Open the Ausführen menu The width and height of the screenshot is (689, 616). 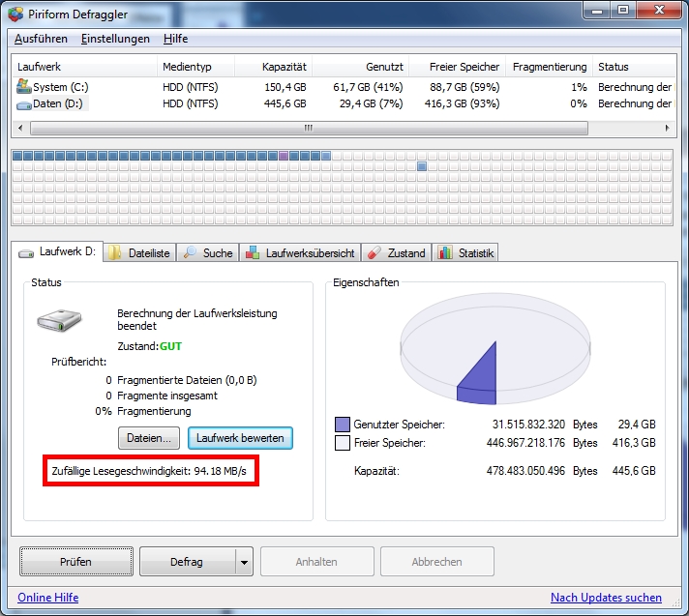pyautogui.click(x=41, y=39)
